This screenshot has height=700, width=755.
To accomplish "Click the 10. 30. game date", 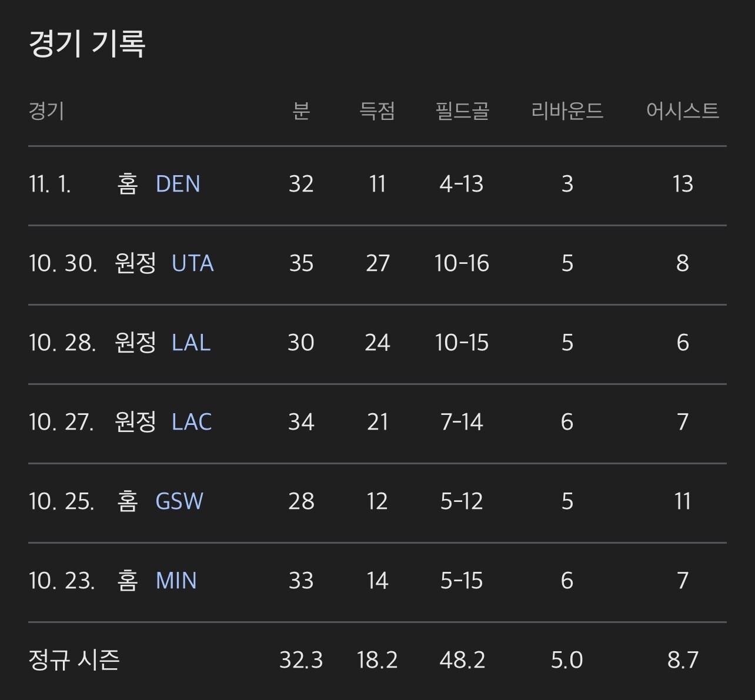I will [63, 263].
